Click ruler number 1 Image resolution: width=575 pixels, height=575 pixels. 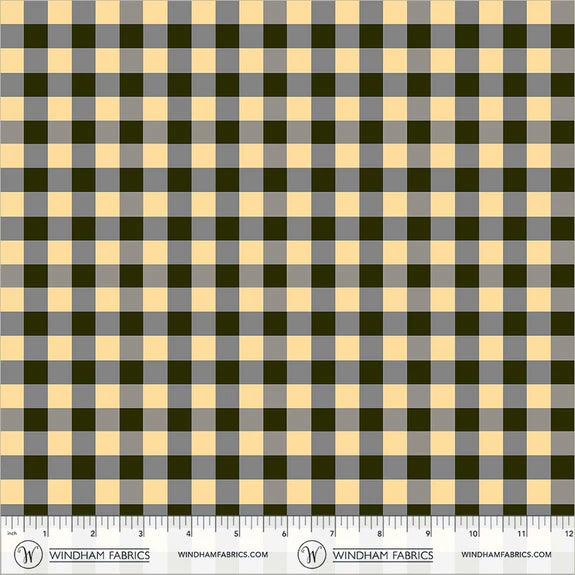pyautogui.click(x=45, y=534)
